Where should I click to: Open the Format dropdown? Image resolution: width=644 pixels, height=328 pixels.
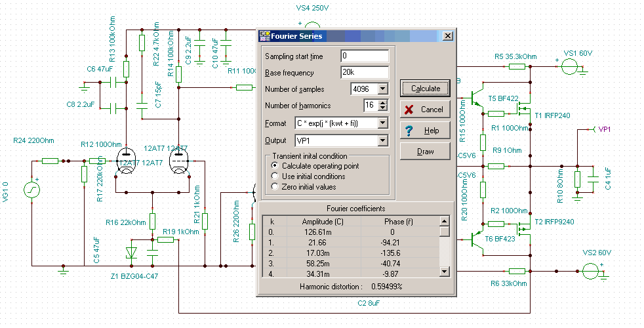click(383, 123)
